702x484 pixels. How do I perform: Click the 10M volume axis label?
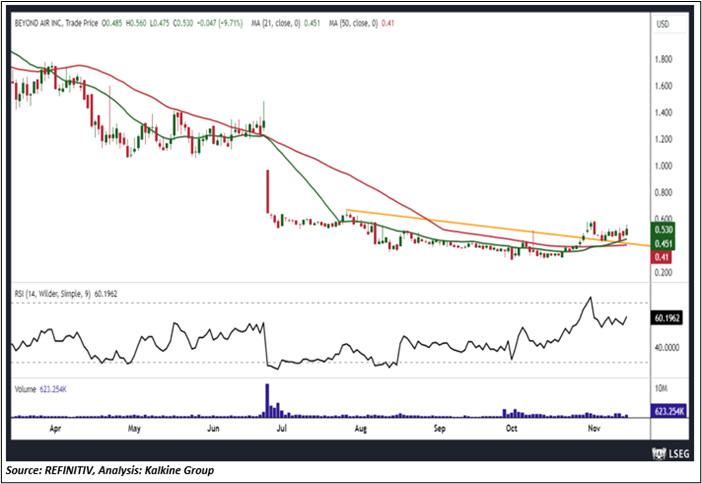[x=661, y=390]
